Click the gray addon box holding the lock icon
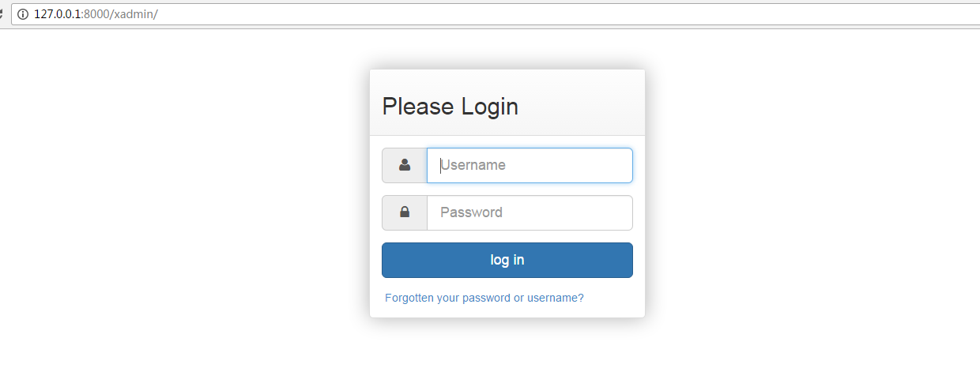Screen dimensions: 980x383 (405, 212)
